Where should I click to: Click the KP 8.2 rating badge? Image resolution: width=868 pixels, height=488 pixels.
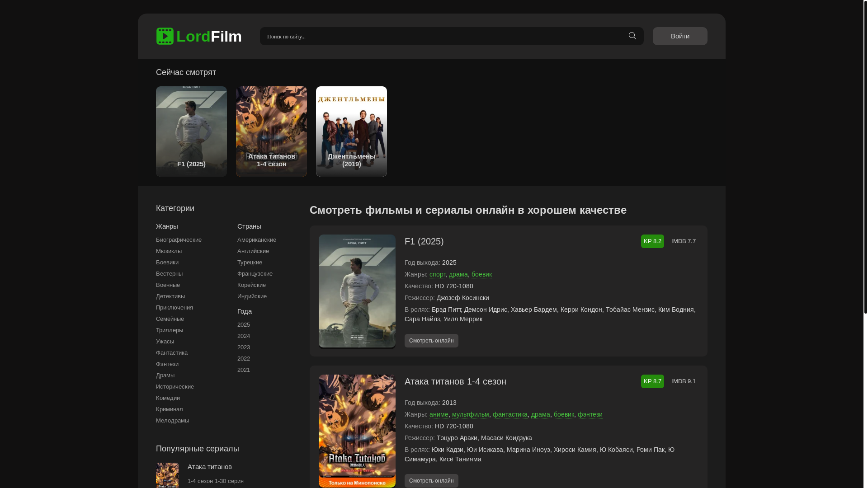652,241
